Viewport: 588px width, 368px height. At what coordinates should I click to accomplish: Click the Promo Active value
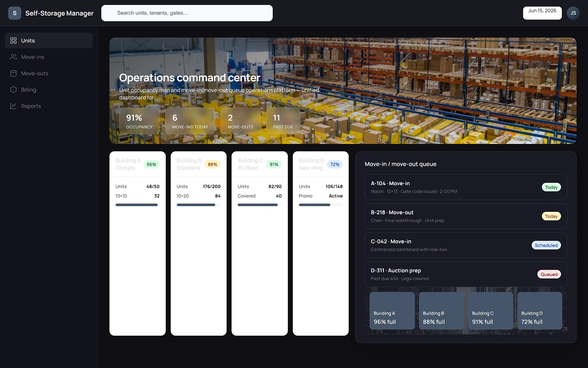click(x=336, y=196)
